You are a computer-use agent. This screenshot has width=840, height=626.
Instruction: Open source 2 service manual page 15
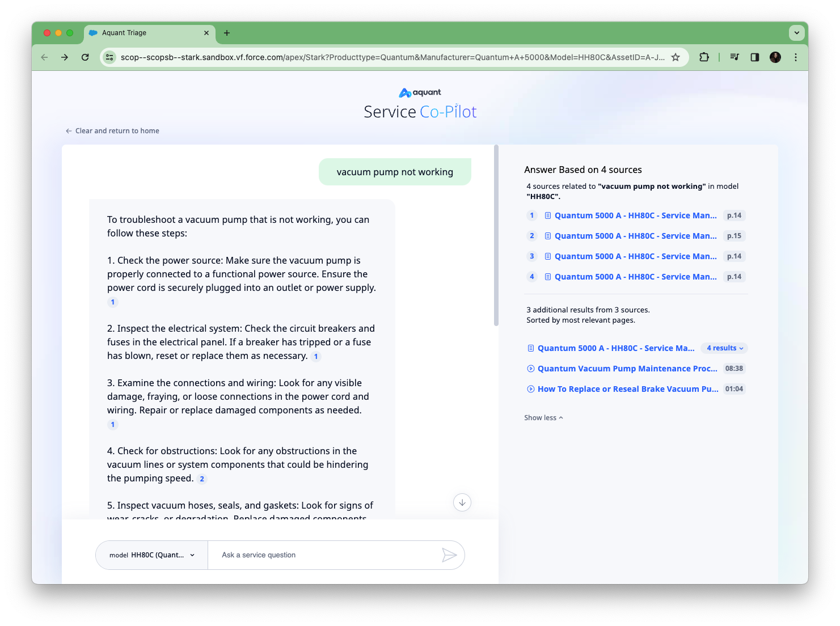635,236
